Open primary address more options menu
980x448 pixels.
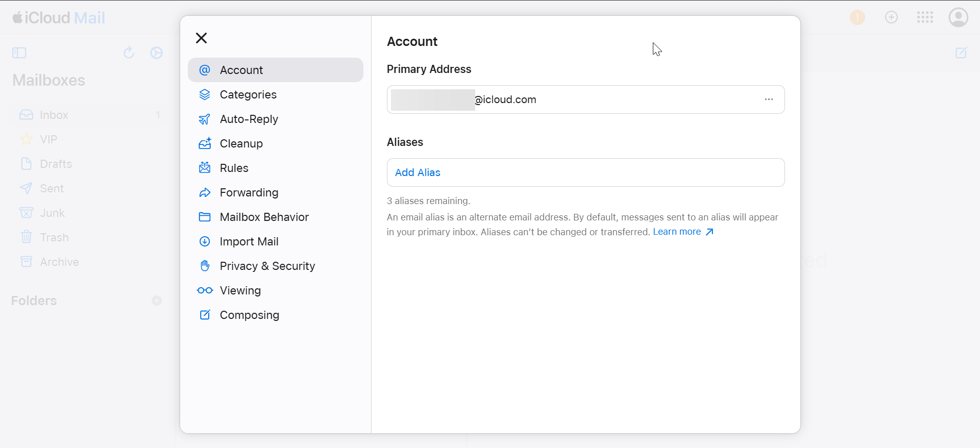(x=769, y=99)
